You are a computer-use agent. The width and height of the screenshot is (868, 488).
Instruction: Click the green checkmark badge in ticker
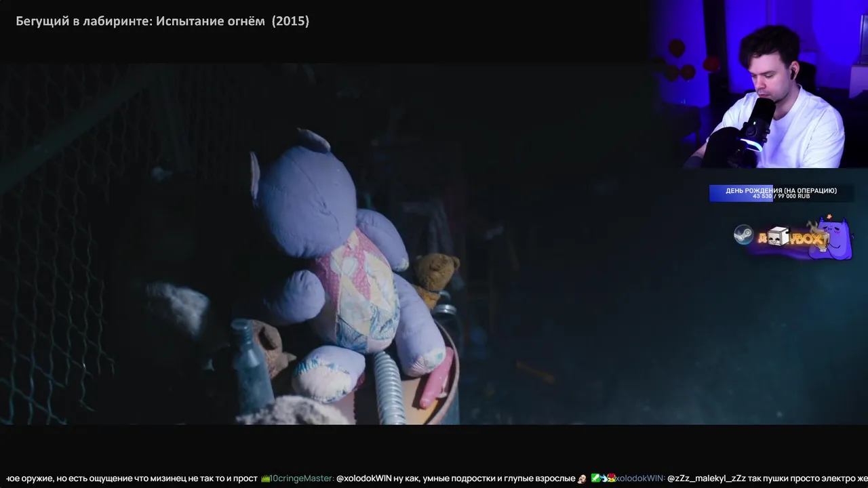(595, 479)
